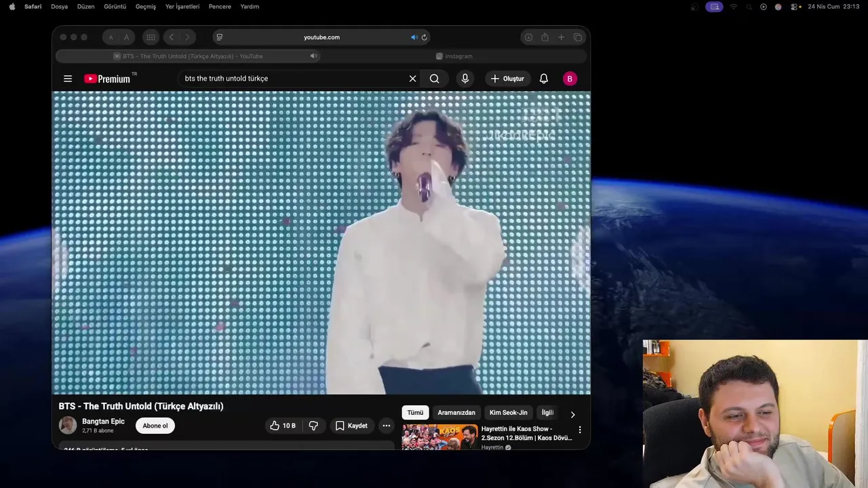This screenshot has width=868, height=488.
Task: Open the Düzen menu
Action: 85,7
